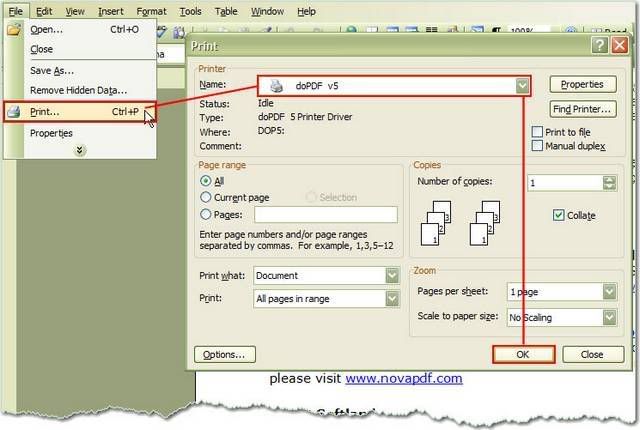Adjust the Number of copies spinner arrows

[x=609, y=183]
